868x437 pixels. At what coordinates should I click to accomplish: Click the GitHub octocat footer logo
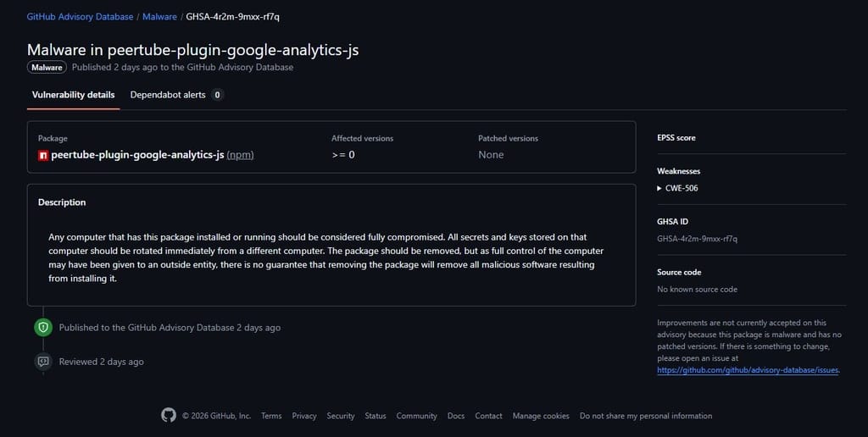coord(169,416)
